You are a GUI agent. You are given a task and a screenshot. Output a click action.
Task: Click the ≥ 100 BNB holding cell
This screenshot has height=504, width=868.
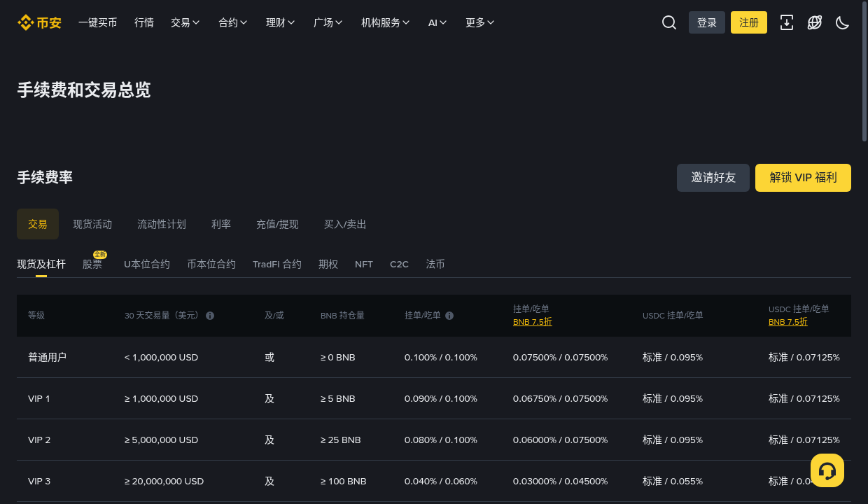coord(344,481)
